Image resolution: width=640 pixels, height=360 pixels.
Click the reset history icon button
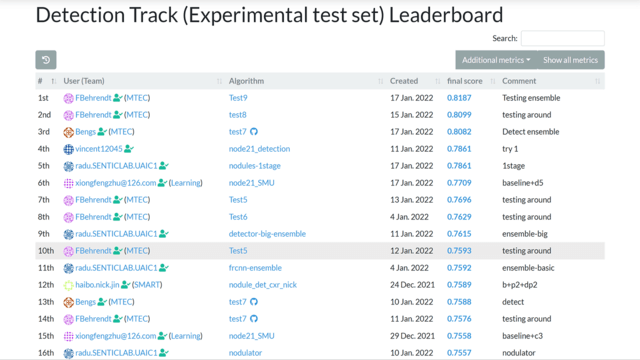(x=46, y=60)
